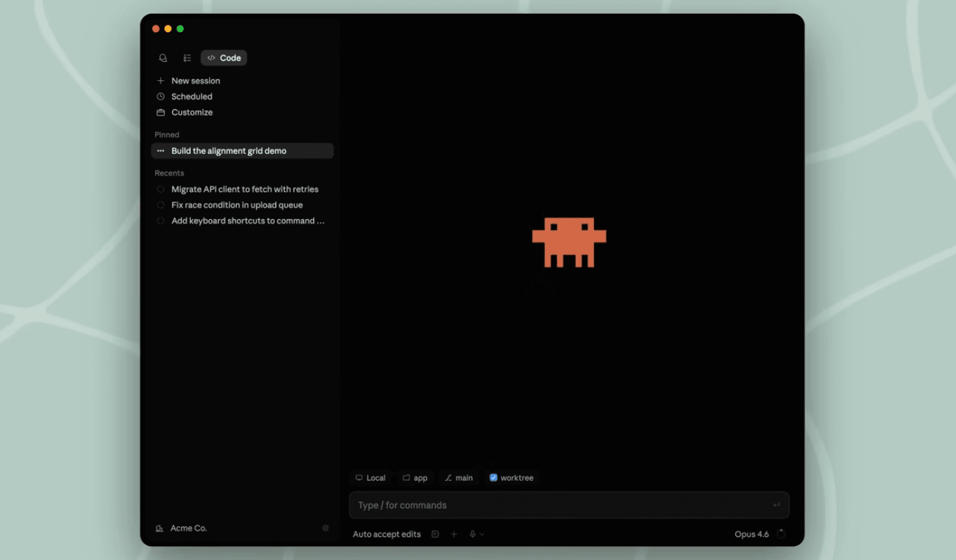Open the Customize panel via its briefcase icon

click(x=161, y=112)
